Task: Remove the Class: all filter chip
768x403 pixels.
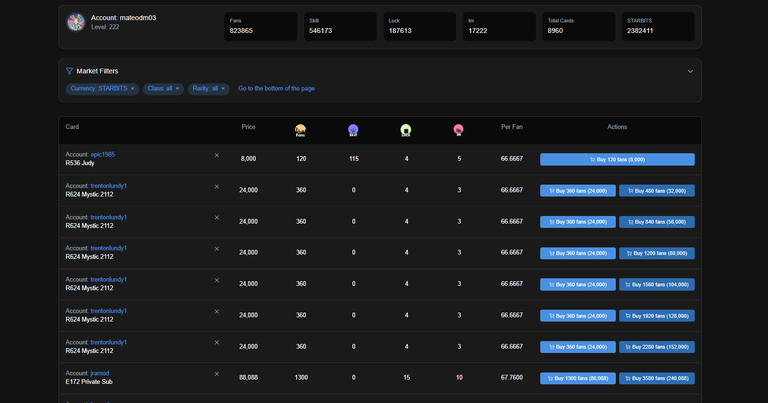Action: click(177, 89)
